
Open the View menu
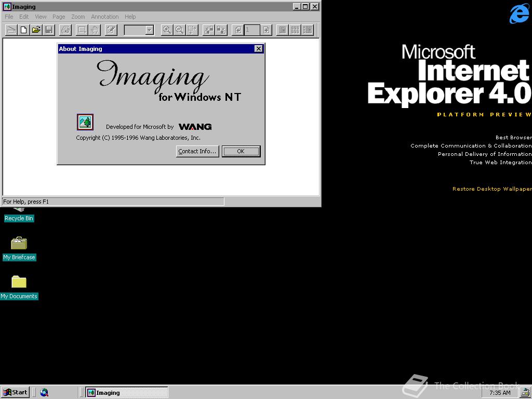point(41,17)
